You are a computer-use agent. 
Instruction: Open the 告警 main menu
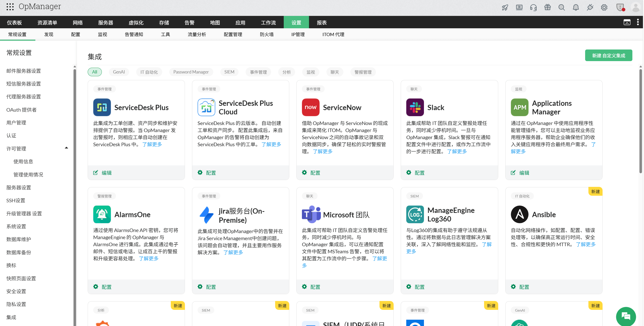coord(189,22)
